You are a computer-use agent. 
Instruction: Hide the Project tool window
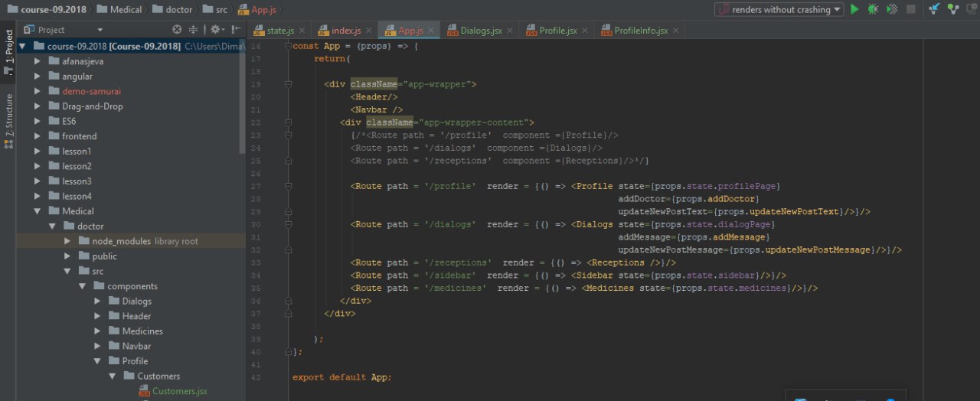235,30
